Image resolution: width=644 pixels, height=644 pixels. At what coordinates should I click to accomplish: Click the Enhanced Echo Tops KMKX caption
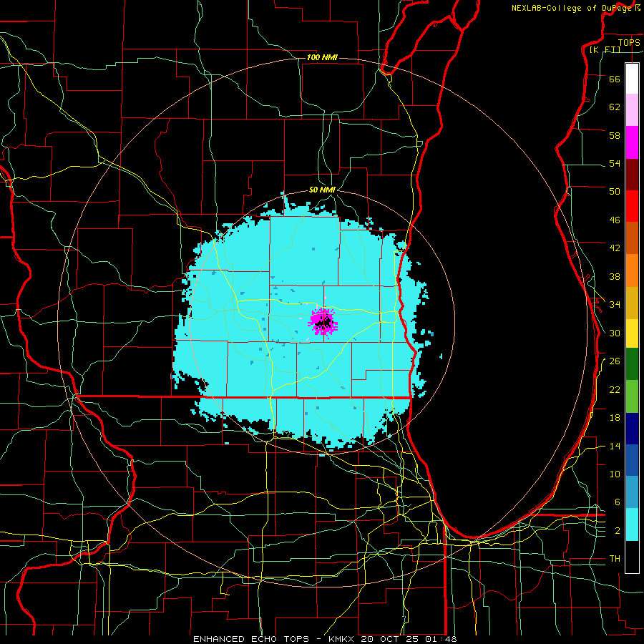tap(325, 639)
